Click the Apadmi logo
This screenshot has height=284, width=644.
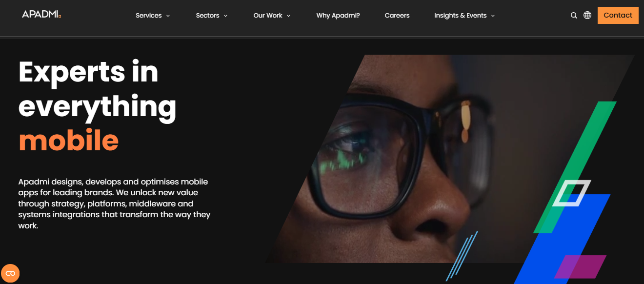click(x=41, y=15)
